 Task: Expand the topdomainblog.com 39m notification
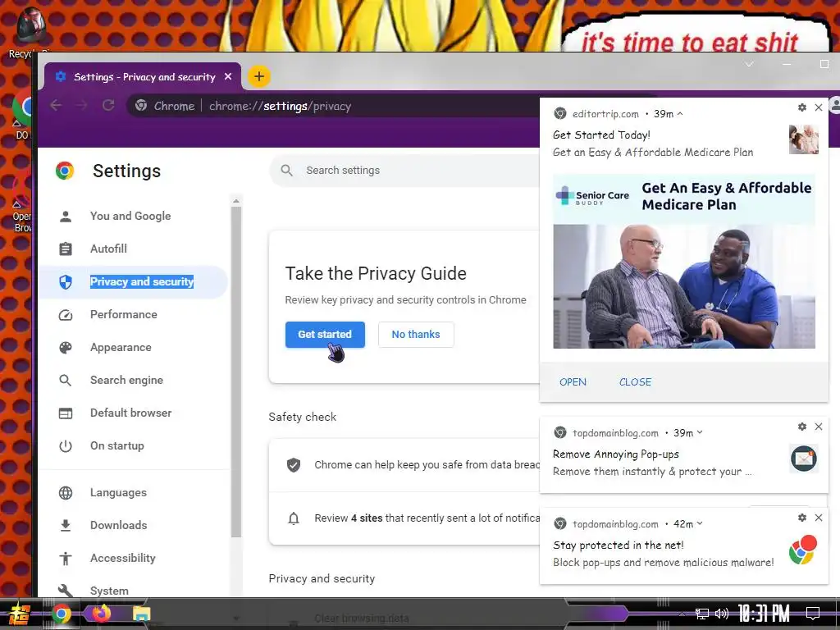click(700, 432)
